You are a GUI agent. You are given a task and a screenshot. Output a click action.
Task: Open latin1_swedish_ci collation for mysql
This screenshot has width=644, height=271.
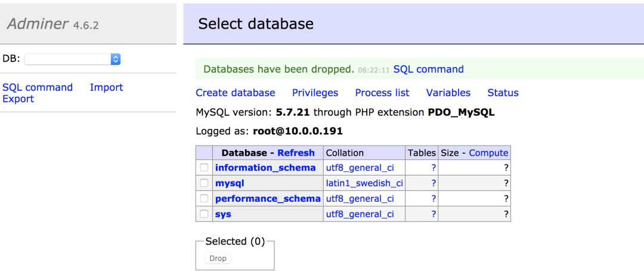click(x=364, y=183)
